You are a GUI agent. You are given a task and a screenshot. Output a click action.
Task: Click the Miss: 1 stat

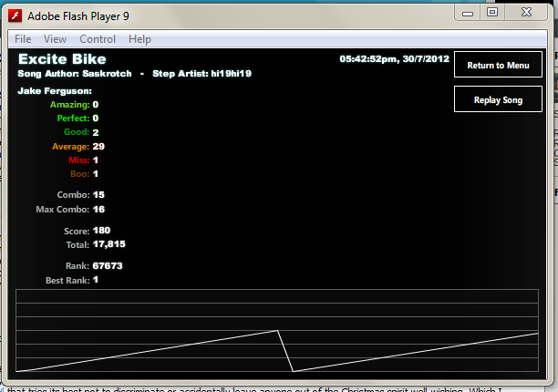point(83,160)
